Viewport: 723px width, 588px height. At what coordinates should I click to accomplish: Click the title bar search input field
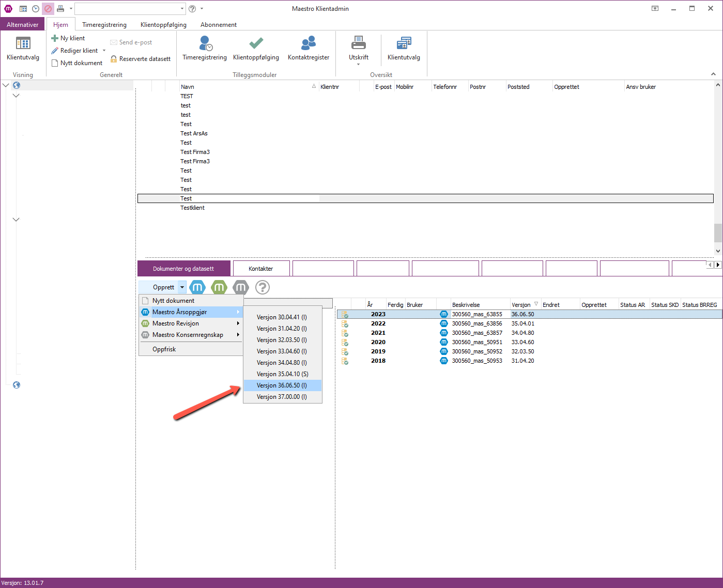127,9
